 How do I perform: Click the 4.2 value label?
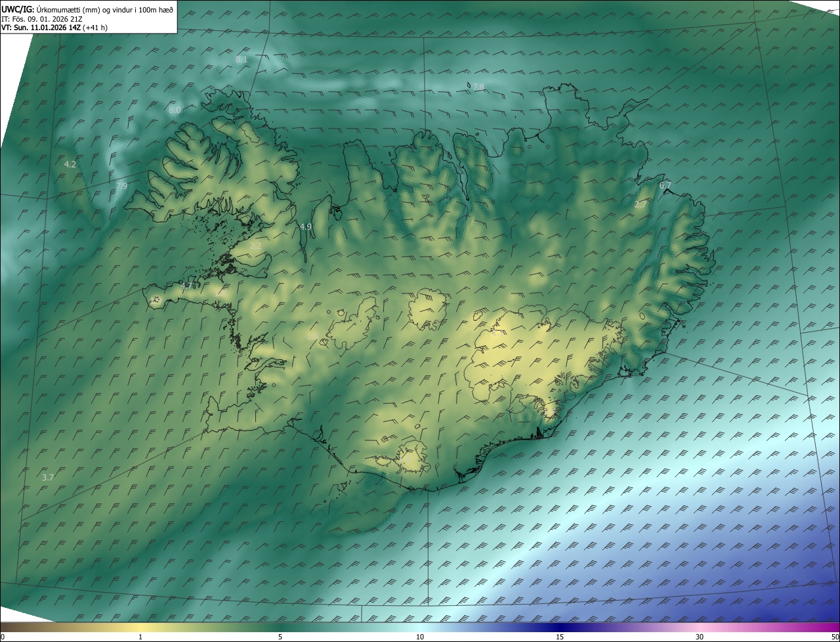pyautogui.click(x=70, y=164)
